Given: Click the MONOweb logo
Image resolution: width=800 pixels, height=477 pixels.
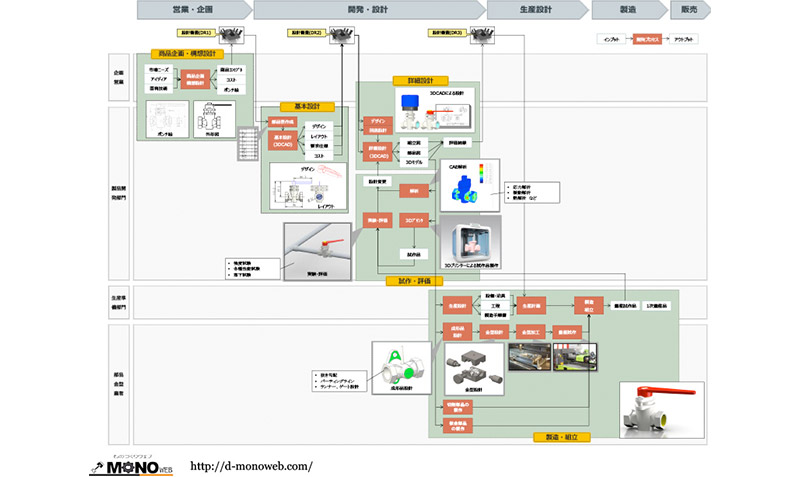Looking at the screenshot, I should [x=123, y=464].
